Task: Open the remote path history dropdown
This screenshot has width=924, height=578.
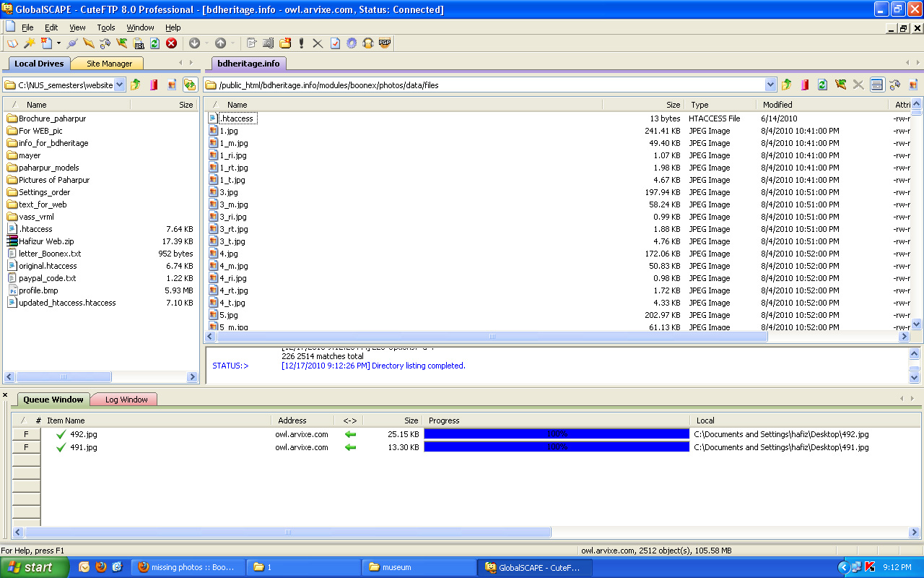Action: [770, 85]
